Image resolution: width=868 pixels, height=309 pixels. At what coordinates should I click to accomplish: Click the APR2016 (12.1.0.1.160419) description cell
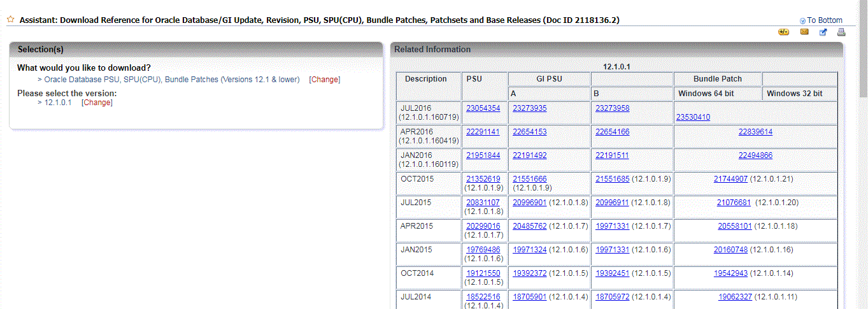[x=429, y=136]
